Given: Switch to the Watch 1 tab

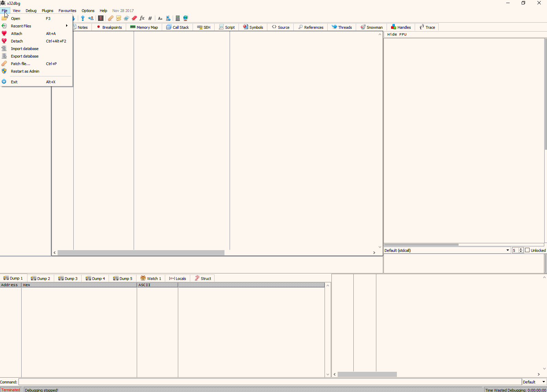Looking at the screenshot, I should point(151,279).
